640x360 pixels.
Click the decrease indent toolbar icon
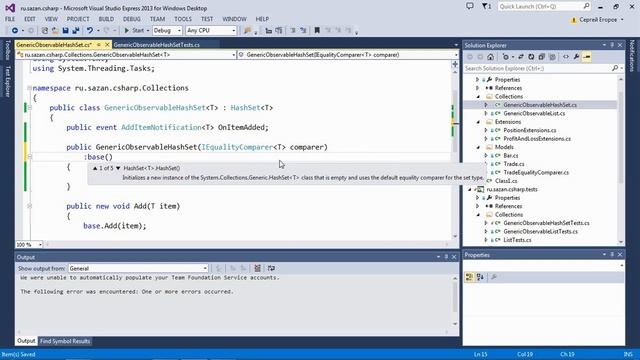pos(269,31)
